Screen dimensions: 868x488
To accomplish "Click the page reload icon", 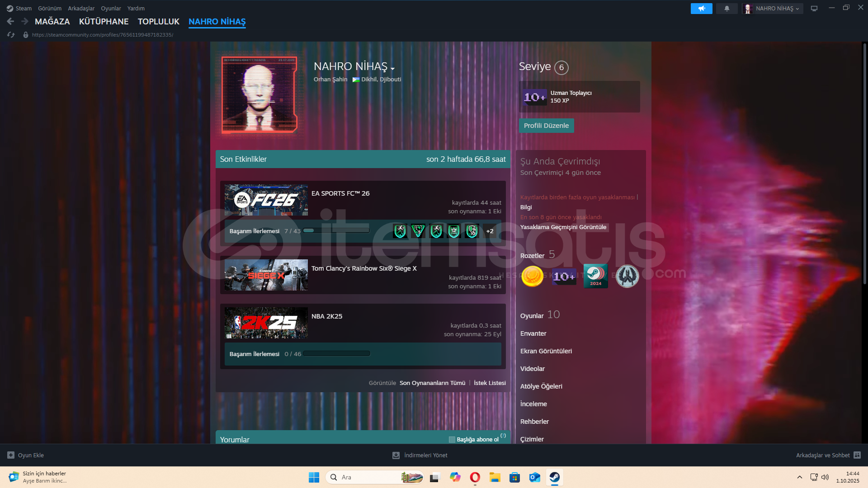I will coord(11,35).
